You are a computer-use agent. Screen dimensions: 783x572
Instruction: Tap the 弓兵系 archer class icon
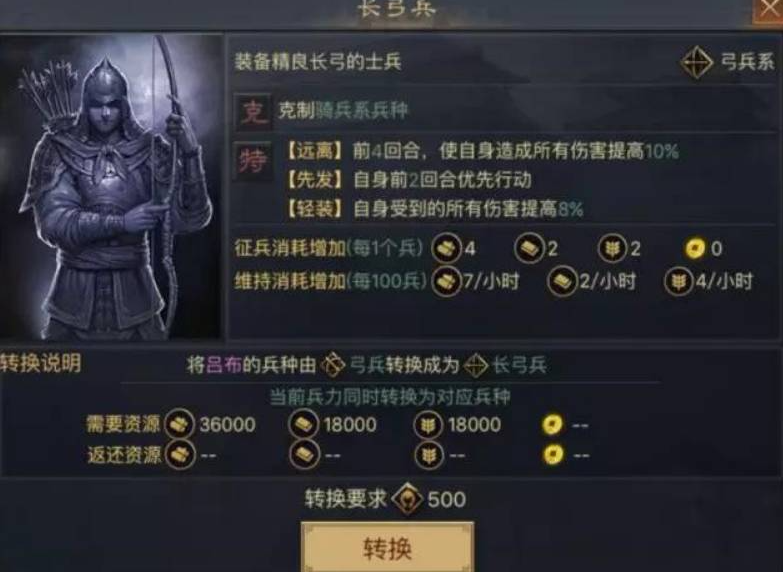tap(697, 62)
